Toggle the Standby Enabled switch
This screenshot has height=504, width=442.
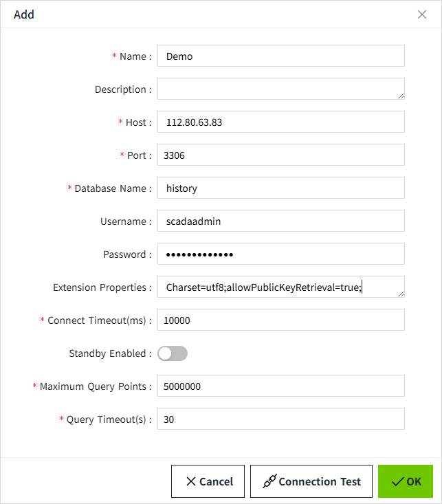click(x=173, y=353)
